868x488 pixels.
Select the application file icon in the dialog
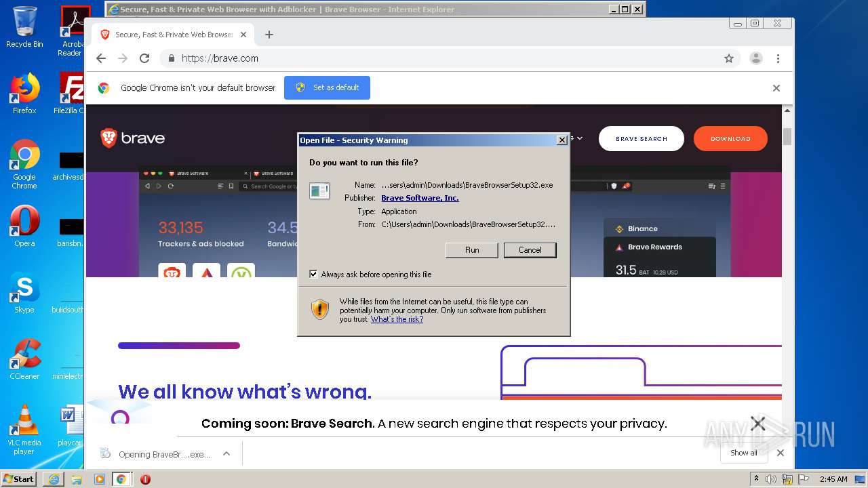(319, 191)
